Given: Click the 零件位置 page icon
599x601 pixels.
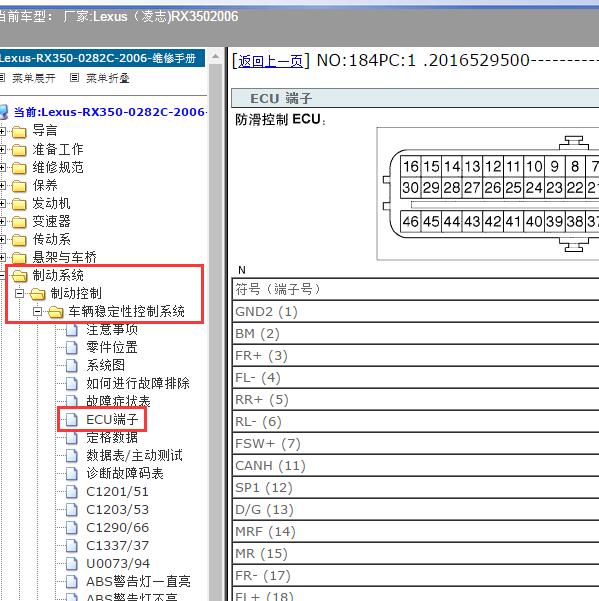Looking at the screenshot, I should (72, 348).
